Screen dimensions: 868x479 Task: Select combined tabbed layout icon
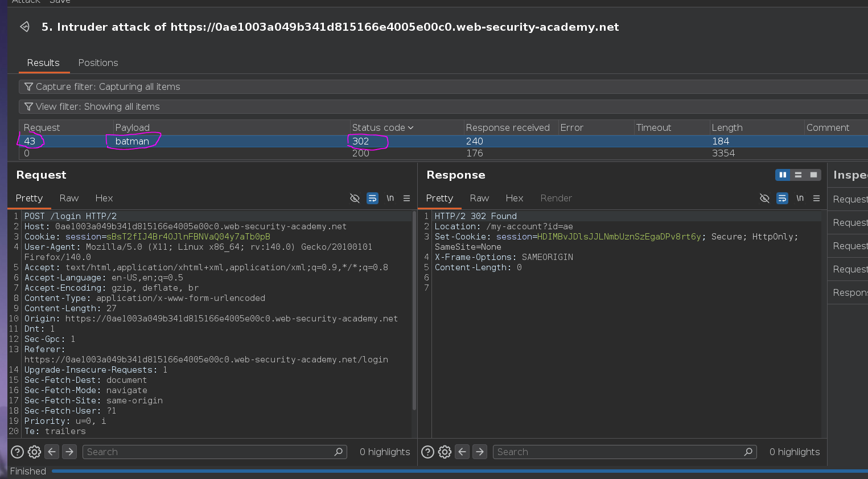pos(813,175)
